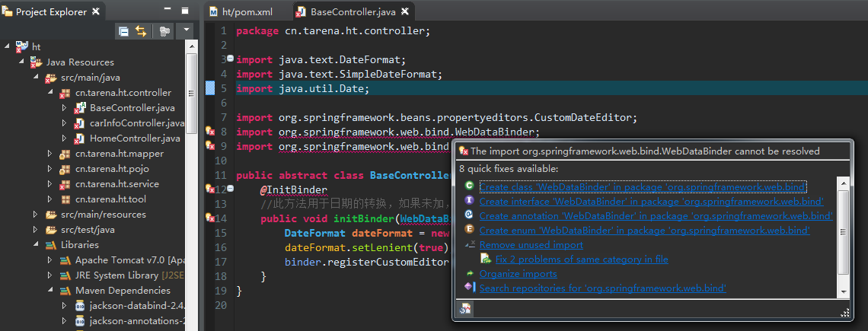Click the configure problem severity icon in popup
The height and width of the screenshot is (331, 868).
click(465, 310)
